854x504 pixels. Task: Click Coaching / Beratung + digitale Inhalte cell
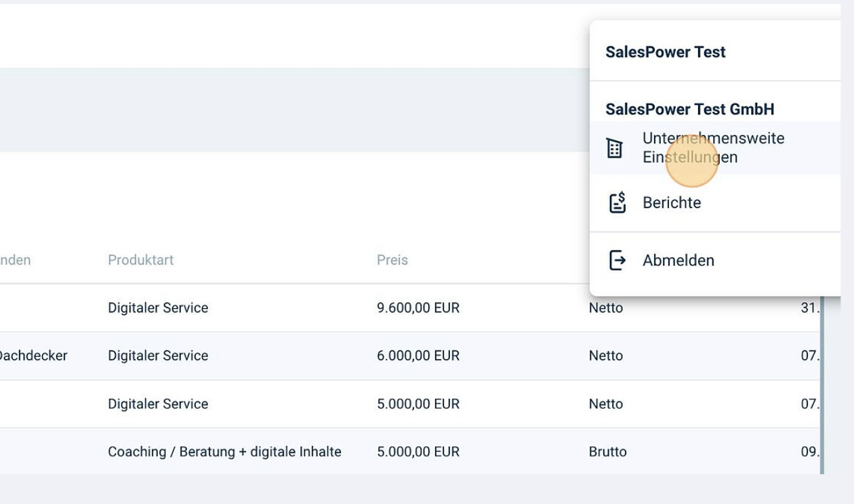click(x=224, y=452)
